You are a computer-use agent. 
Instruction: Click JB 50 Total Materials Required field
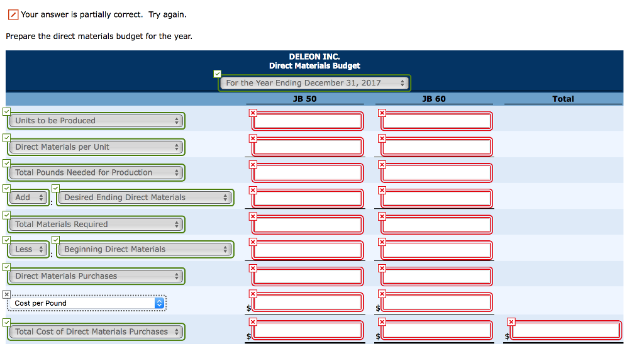(308, 225)
